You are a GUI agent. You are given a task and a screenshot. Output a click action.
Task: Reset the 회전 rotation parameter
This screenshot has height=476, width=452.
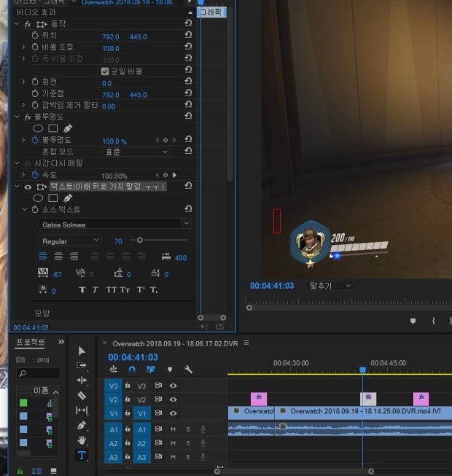click(188, 81)
